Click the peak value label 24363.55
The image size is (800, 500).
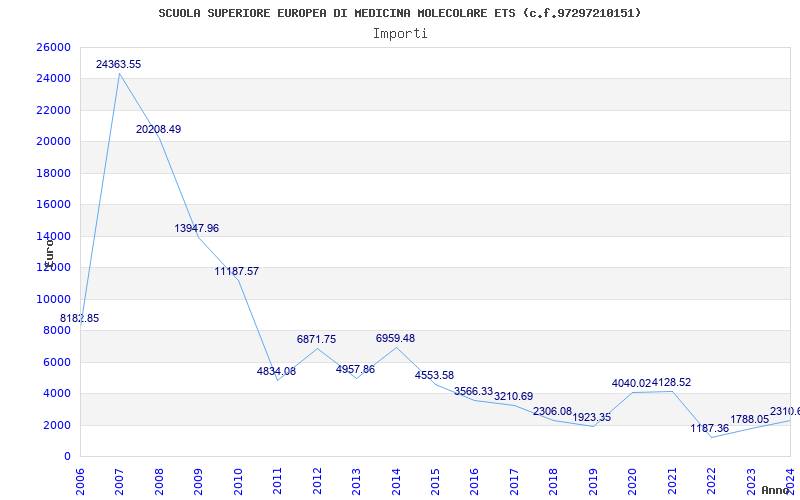118,64
